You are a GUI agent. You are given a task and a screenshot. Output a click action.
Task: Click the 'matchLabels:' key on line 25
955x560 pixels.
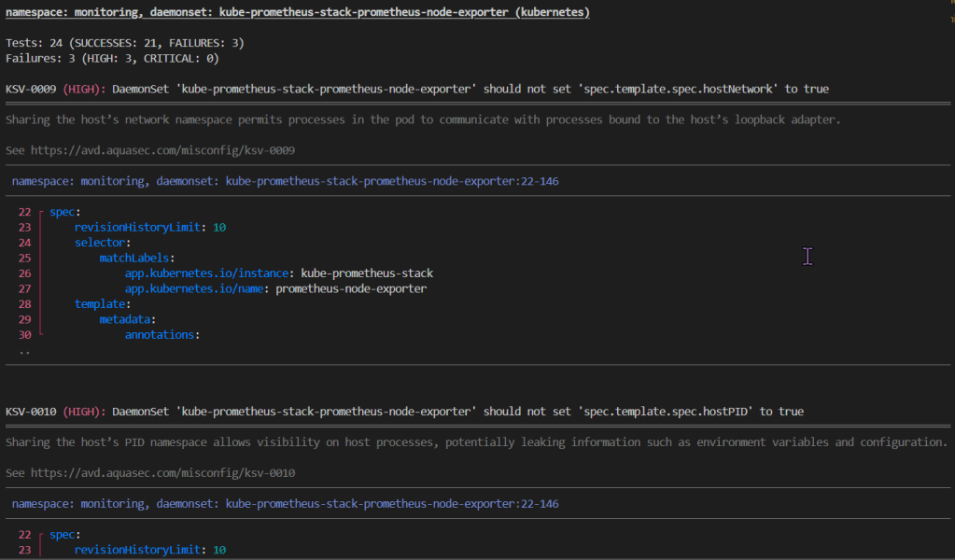137,259
